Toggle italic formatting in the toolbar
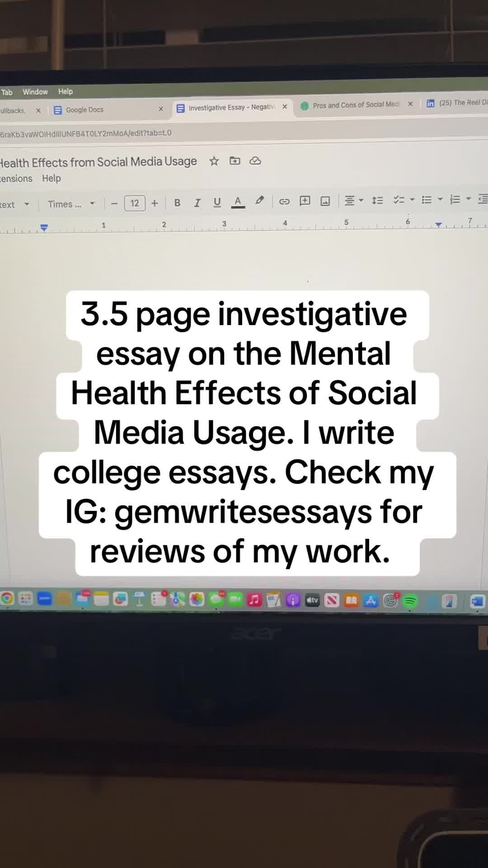 point(197,203)
